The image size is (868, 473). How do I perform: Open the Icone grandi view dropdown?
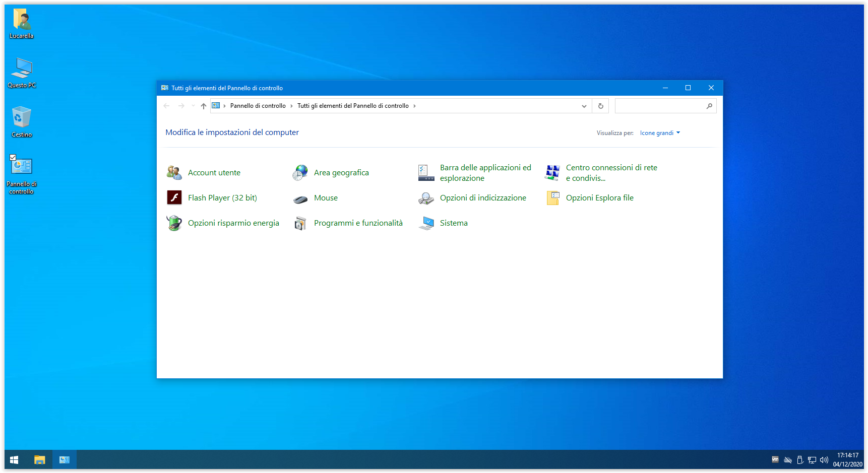(x=660, y=133)
